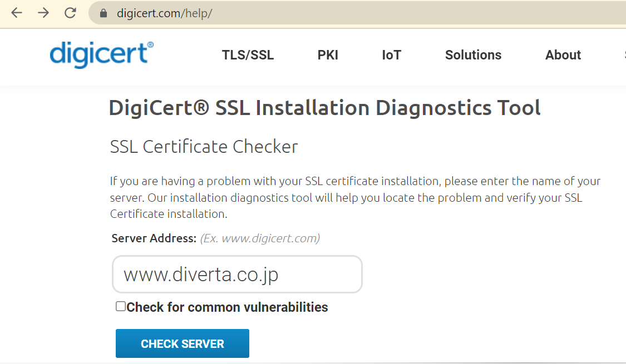Click the padlock icon in the address bar

tap(103, 13)
